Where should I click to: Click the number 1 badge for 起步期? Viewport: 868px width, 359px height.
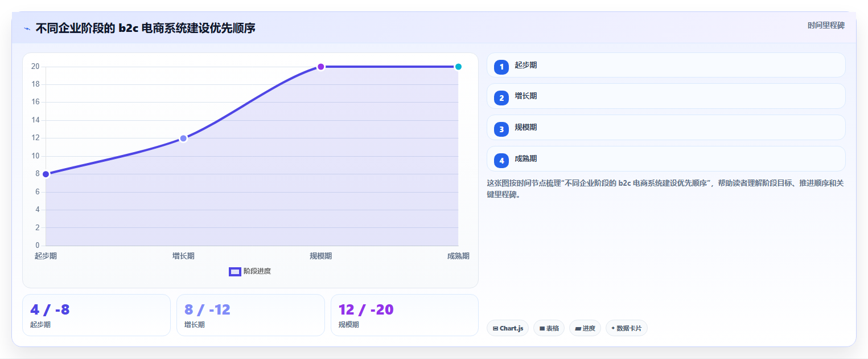pyautogui.click(x=501, y=67)
